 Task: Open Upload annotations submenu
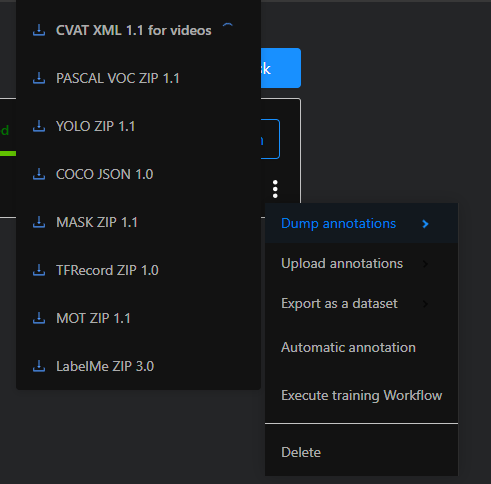coord(361,264)
